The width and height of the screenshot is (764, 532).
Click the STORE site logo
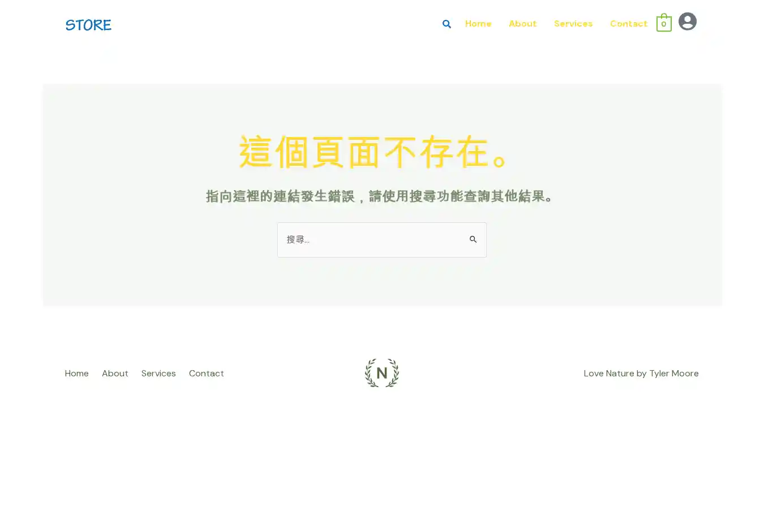(88, 25)
